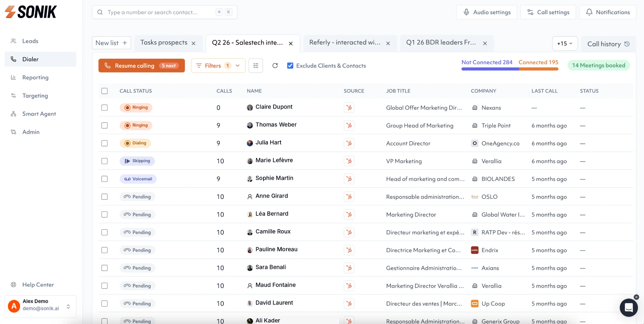This screenshot has width=644, height=324.
Task: Toggle Exclude Clients & Contacts checkbox
Action: [290, 65]
